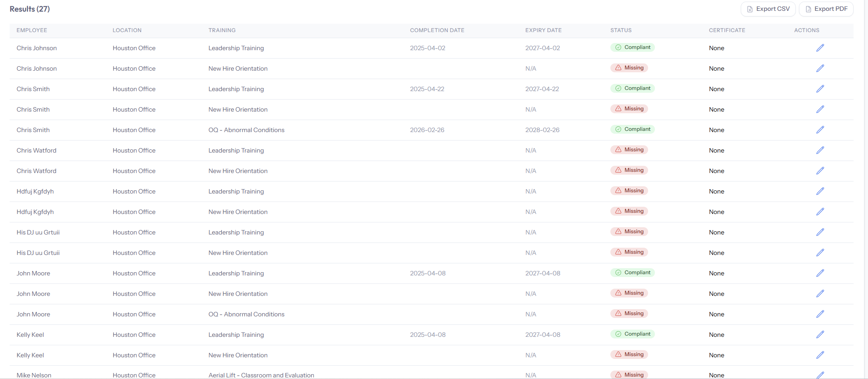Click Missing badge for Chris Johnson New Hire Orientation
The height and width of the screenshot is (379, 868).
(x=629, y=68)
